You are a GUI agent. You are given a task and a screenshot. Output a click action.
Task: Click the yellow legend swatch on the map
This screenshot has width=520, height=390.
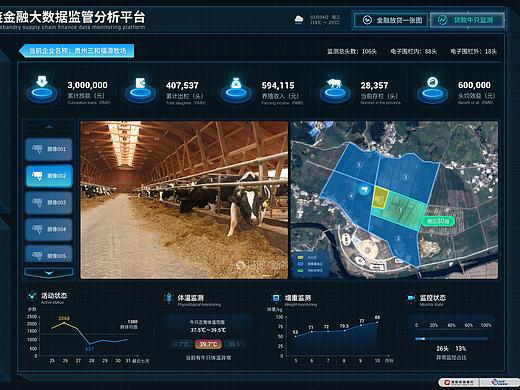point(300,258)
